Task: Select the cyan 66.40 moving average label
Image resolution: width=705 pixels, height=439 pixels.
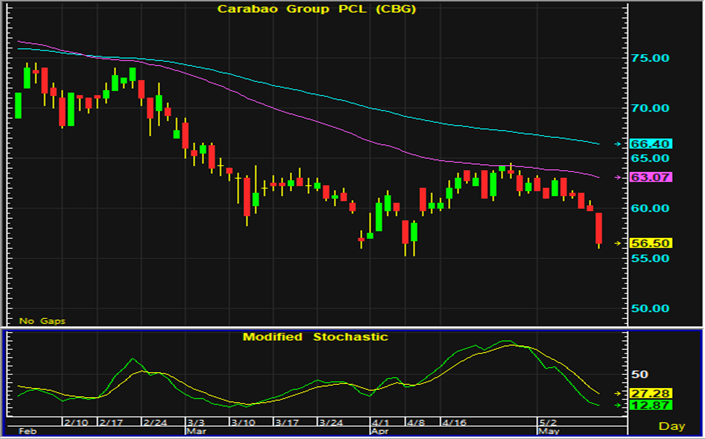Action: (651, 144)
